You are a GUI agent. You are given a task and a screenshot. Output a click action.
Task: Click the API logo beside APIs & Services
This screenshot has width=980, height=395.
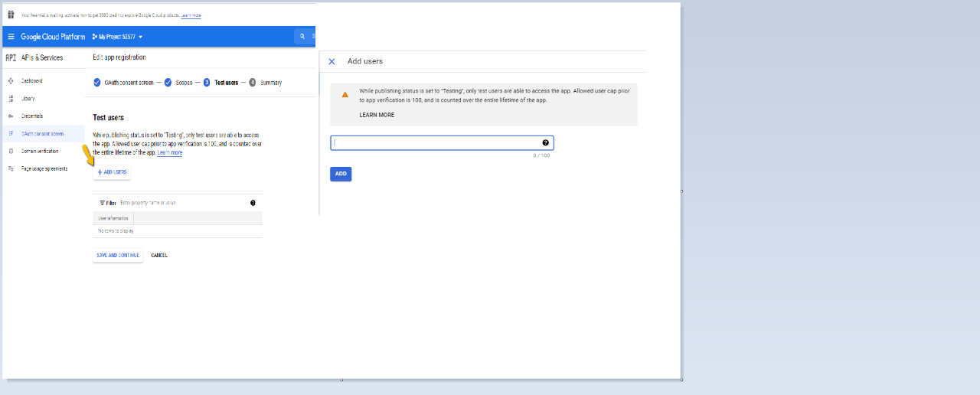(11, 57)
